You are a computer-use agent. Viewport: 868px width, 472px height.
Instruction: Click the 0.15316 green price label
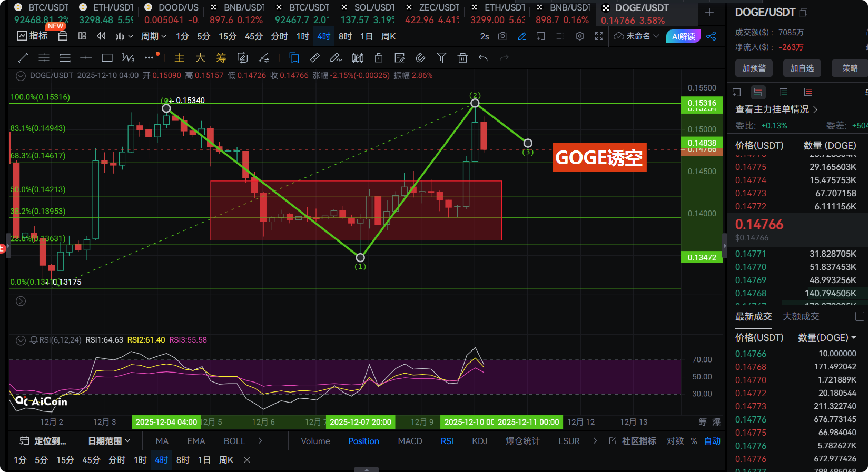pos(702,103)
